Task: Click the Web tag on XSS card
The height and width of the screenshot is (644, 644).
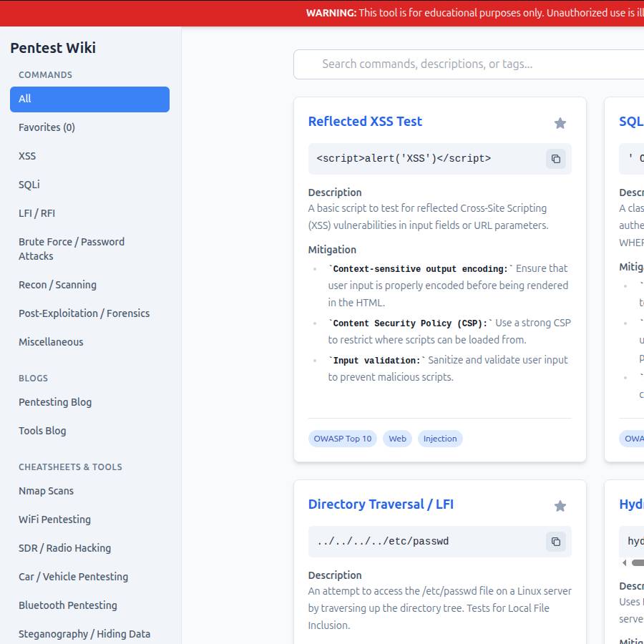Action: tap(397, 439)
